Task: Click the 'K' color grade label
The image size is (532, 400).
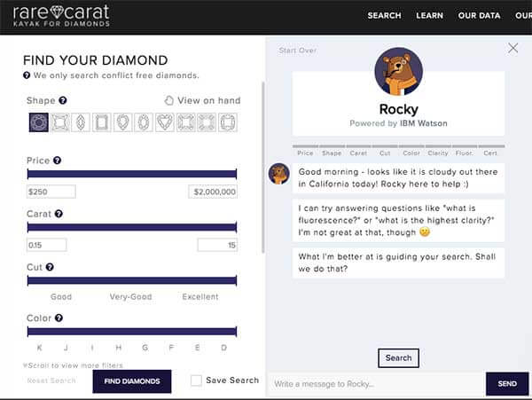Action: pyautogui.click(x=39, y=348)
